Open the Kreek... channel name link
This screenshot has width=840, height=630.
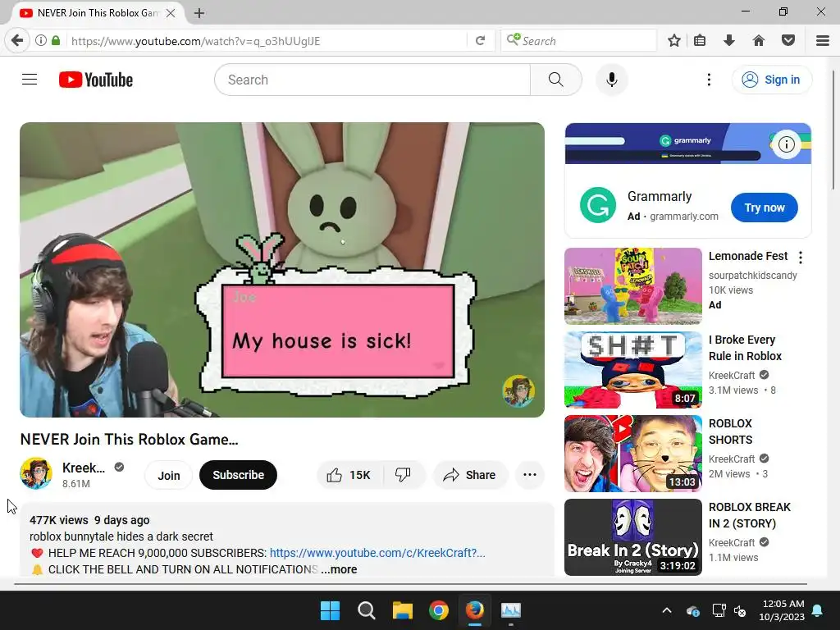[x=84, y=468]
